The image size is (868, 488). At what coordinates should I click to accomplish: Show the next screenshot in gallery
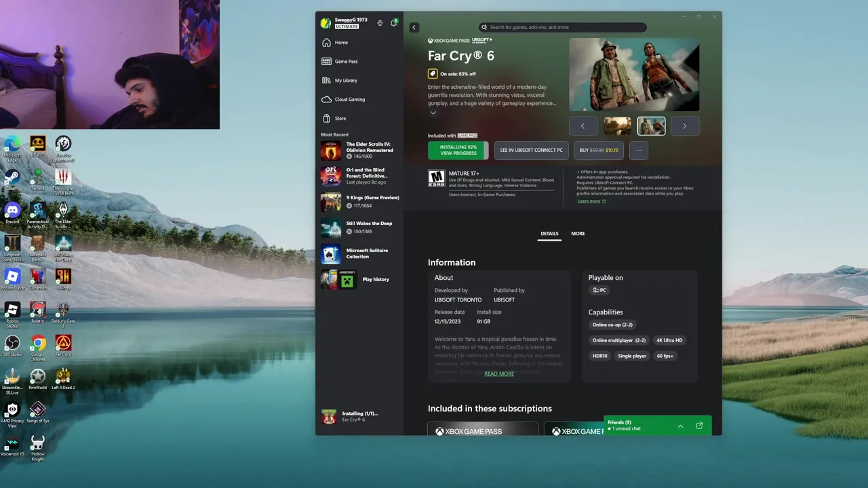tap(684, 126)
